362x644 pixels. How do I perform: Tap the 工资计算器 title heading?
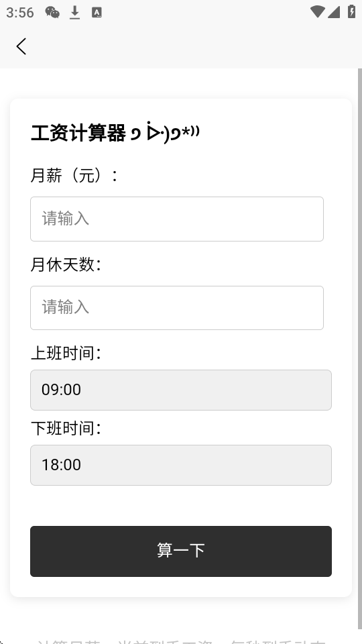click(x=78, y=133)
